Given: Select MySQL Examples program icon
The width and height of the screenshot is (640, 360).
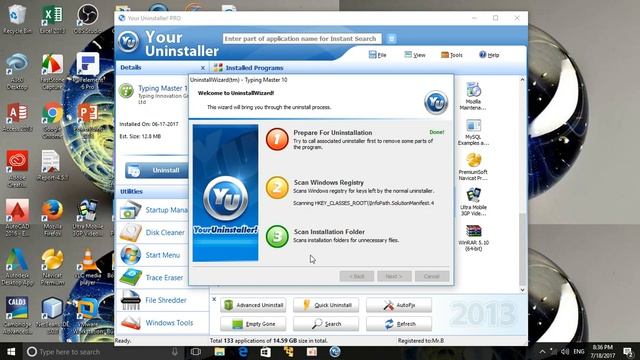Looking at the screenshot, I should coord(473,132).
